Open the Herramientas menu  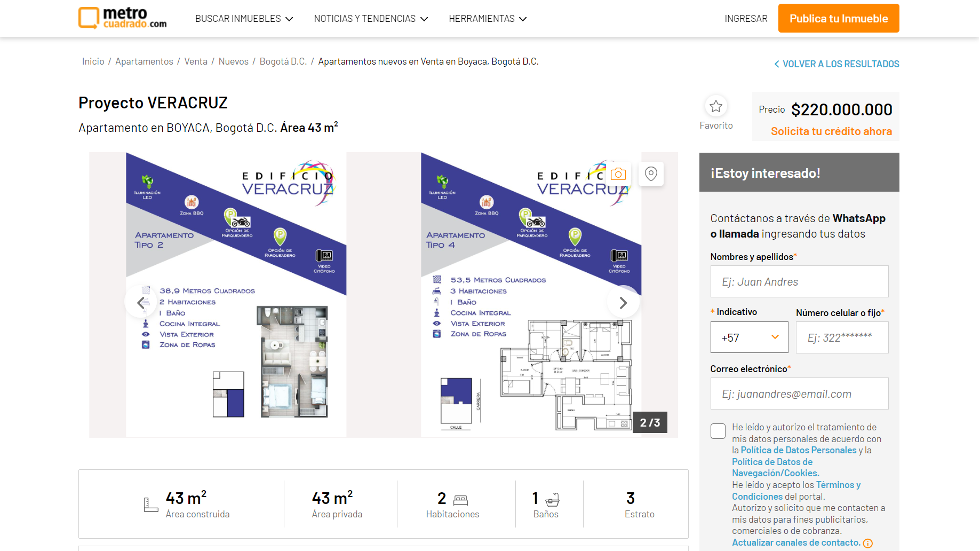pyautogui.click(x=488, y=19)
